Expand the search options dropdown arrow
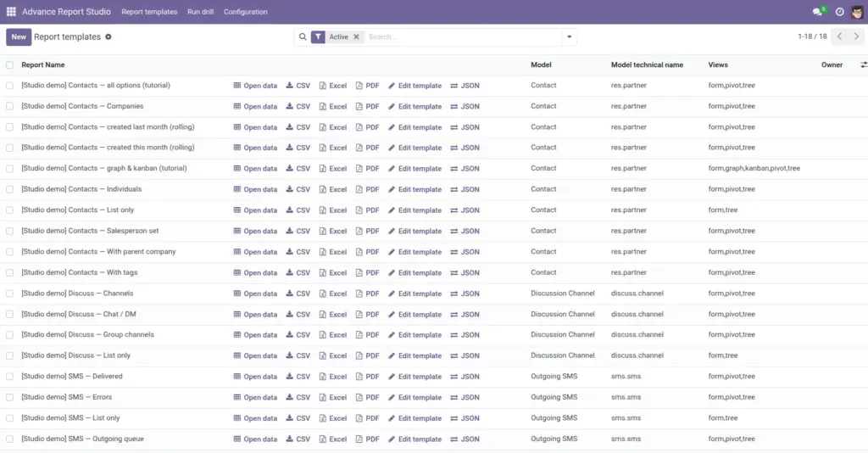 pyautogui.click(x=569, y=37)
